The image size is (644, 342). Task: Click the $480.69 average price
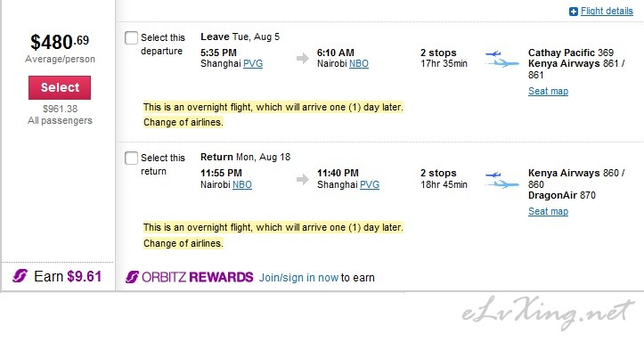60,42
